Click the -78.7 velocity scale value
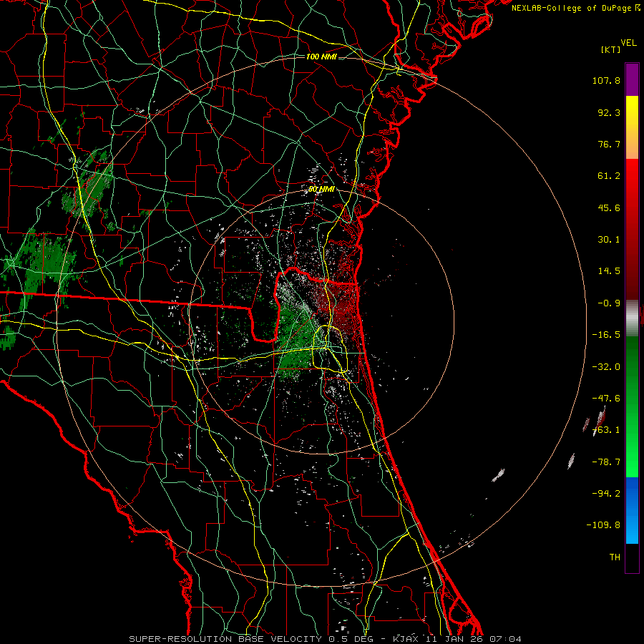The height and width of the screenshot is (644, 644). click(606, 462)
